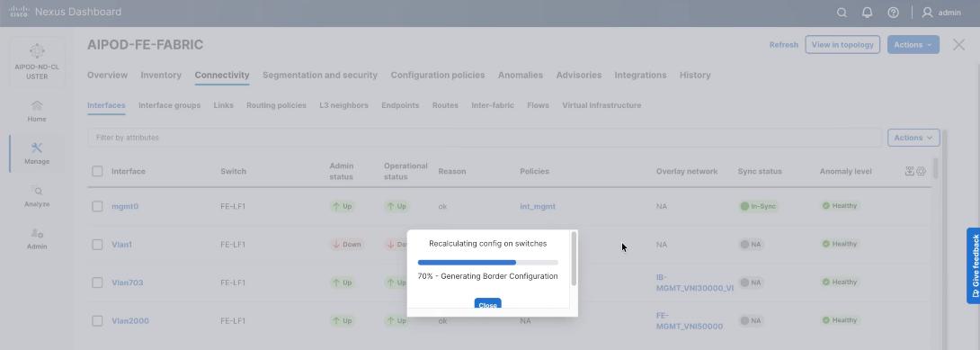
Task: Select Routes sub-tab
Action: (x=445, y=105)
